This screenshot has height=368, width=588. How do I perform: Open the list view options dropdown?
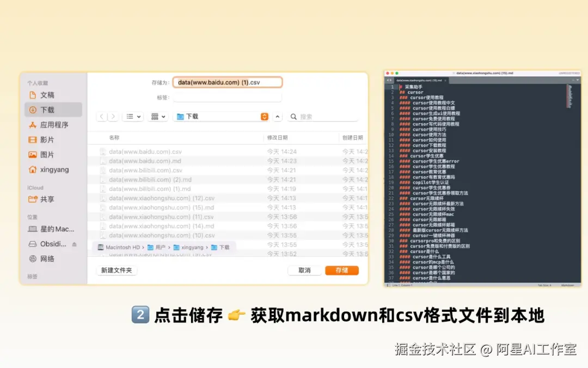click(x=133, y=117)
